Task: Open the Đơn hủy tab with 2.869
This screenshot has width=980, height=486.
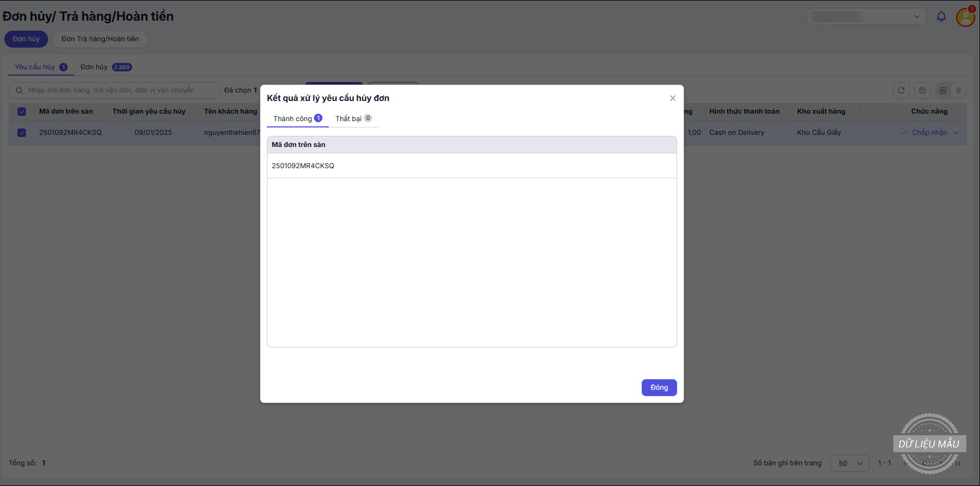Action: [106, 67]
